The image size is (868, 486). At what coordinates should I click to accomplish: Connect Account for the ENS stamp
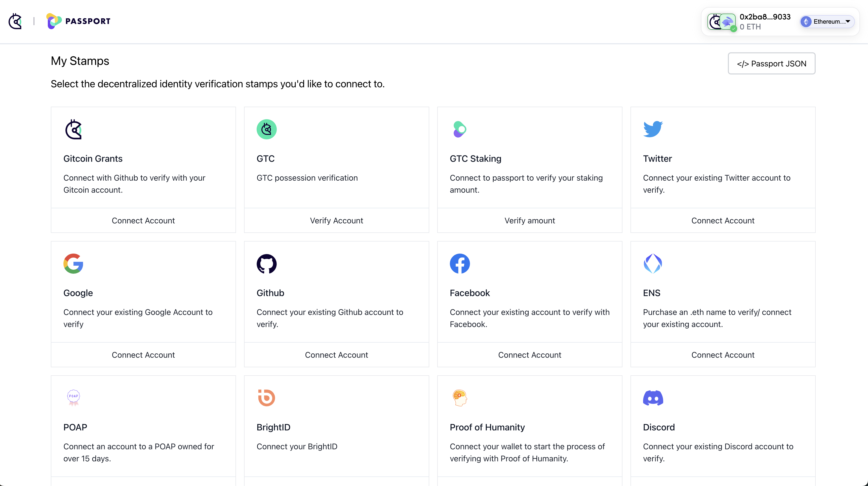tap(723, 355)
